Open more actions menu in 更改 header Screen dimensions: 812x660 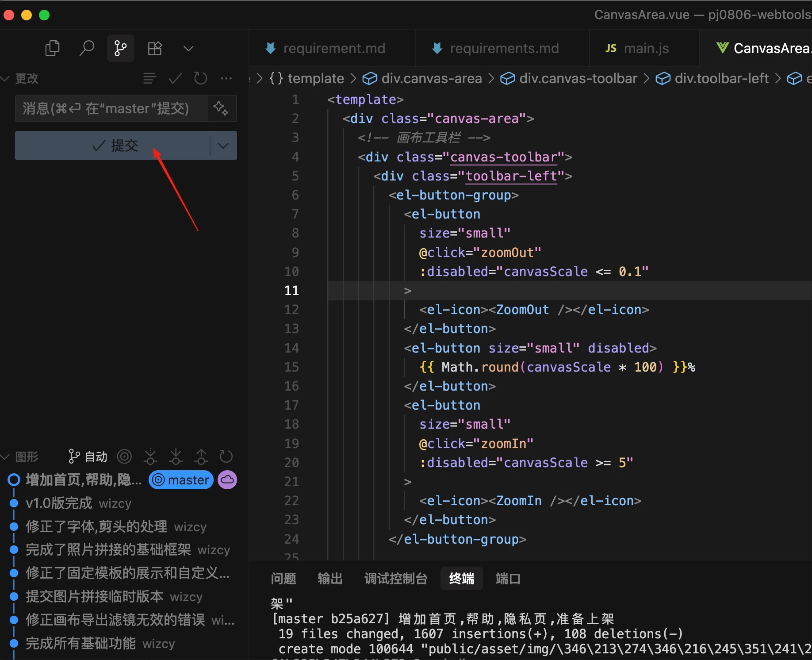click(x=226, y=79)
